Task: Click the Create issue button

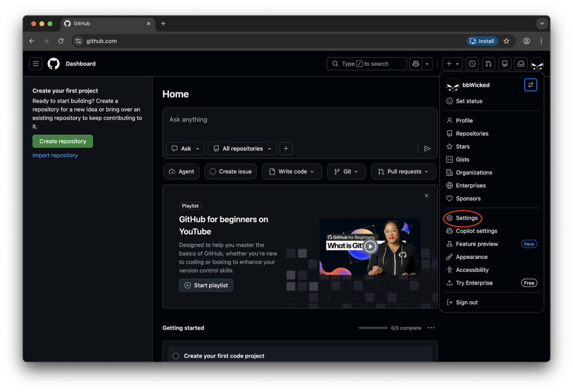Action: (x=231, y=172)
